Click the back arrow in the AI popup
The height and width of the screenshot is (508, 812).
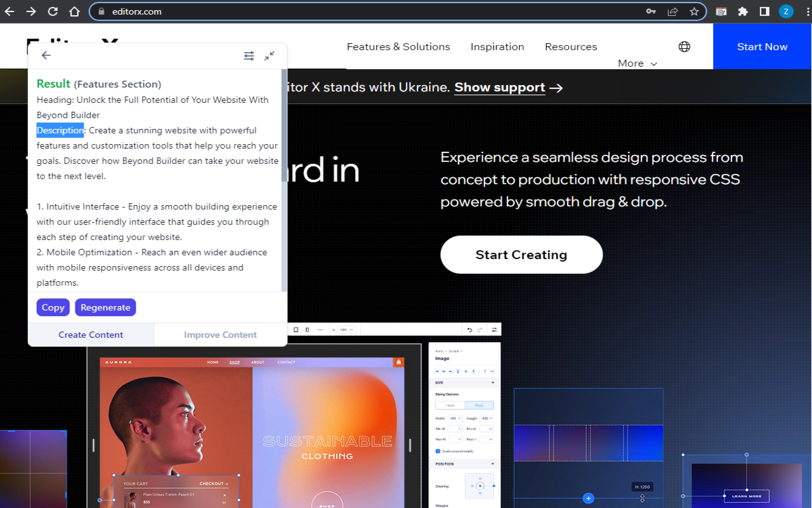[46, 55]
